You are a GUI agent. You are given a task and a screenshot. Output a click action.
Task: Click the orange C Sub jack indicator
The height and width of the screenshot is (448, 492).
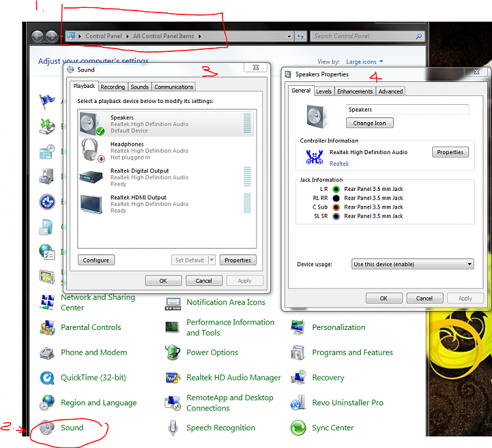(x=336, y=207)
